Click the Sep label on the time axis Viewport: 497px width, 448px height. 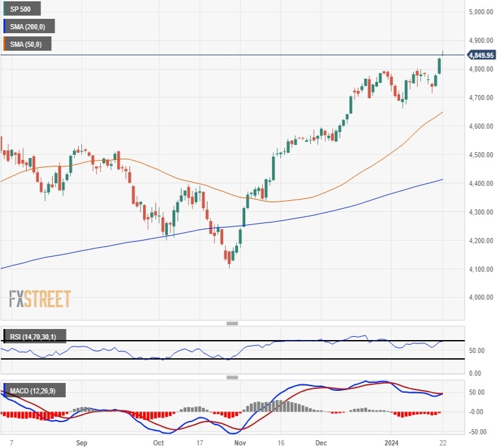(81, 441)
